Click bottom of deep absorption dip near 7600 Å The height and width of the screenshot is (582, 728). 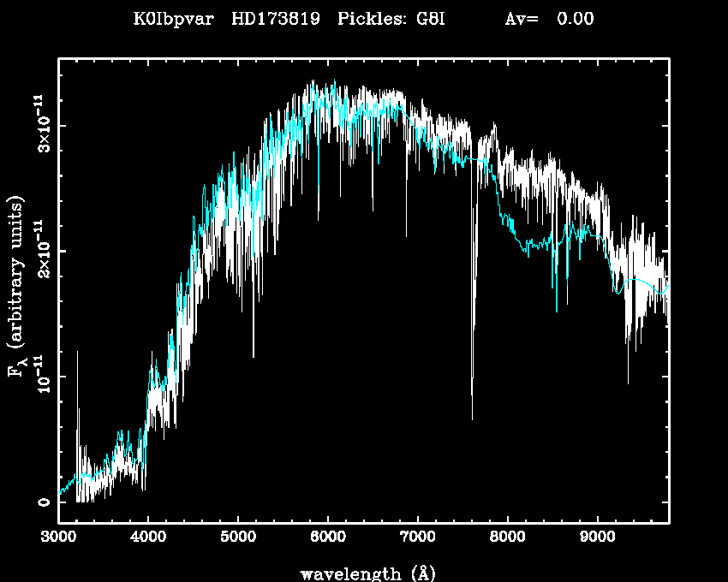472,418
